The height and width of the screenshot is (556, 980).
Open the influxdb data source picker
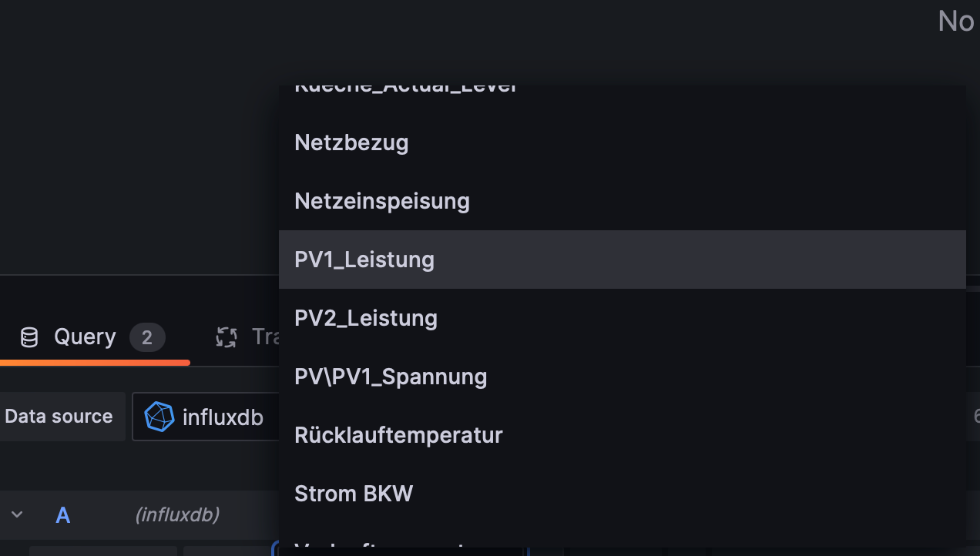(208, 417)
